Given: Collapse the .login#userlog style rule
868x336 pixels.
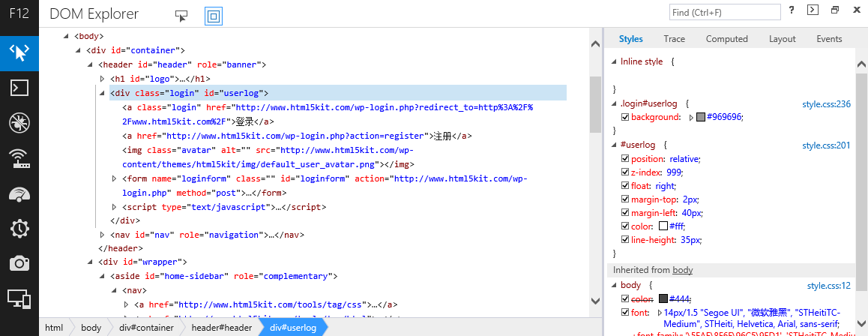Looking at the screenshot, I should coord(613,104).
